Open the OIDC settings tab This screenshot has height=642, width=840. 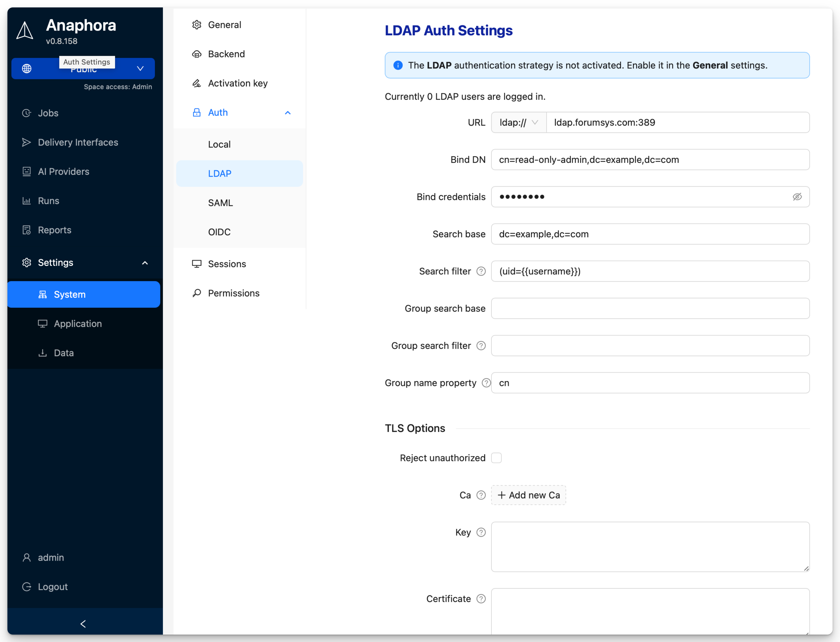coord(219,232)
